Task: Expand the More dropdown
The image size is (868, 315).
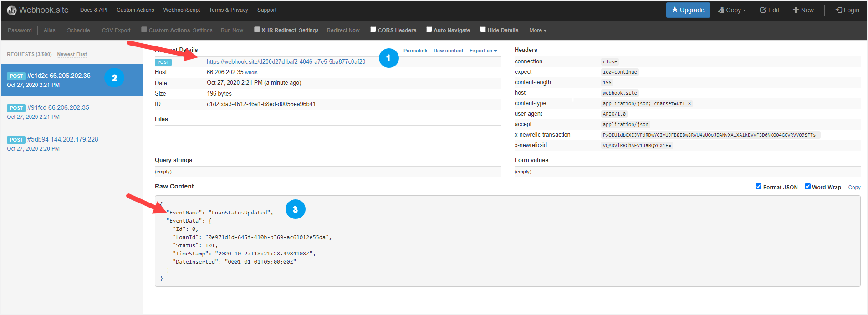Action: (538, 30)
